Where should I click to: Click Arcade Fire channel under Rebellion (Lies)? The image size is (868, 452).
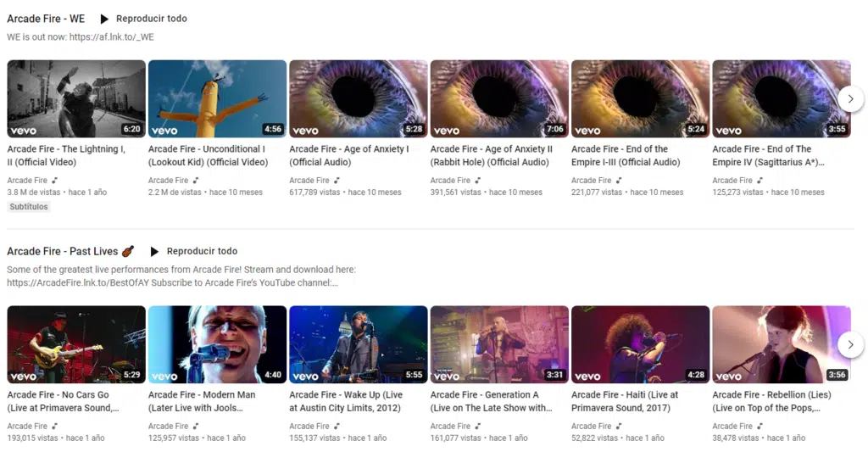tap(733, 427)
